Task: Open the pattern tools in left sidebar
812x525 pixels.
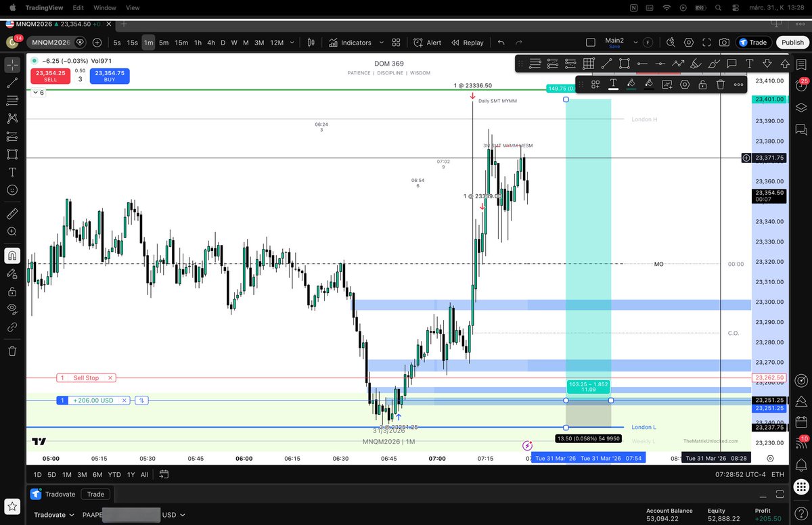Action: click(x=12, y=118)
